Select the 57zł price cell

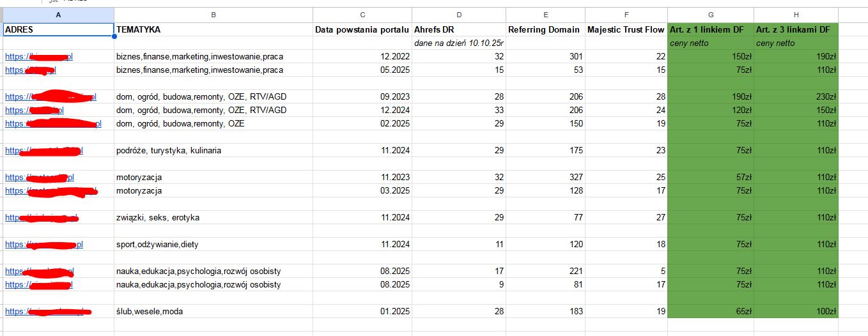click(710, 177)
